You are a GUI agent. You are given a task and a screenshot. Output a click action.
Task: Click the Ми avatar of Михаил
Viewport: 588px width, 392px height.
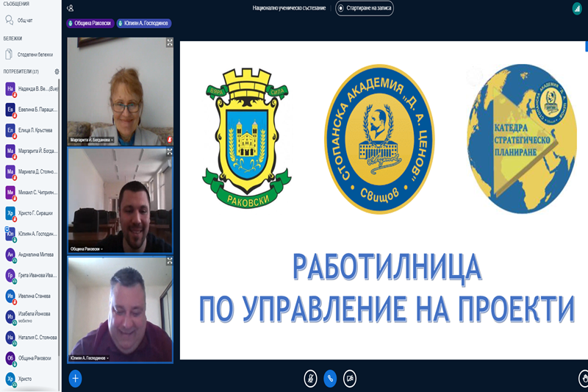[x=10, y=193]
